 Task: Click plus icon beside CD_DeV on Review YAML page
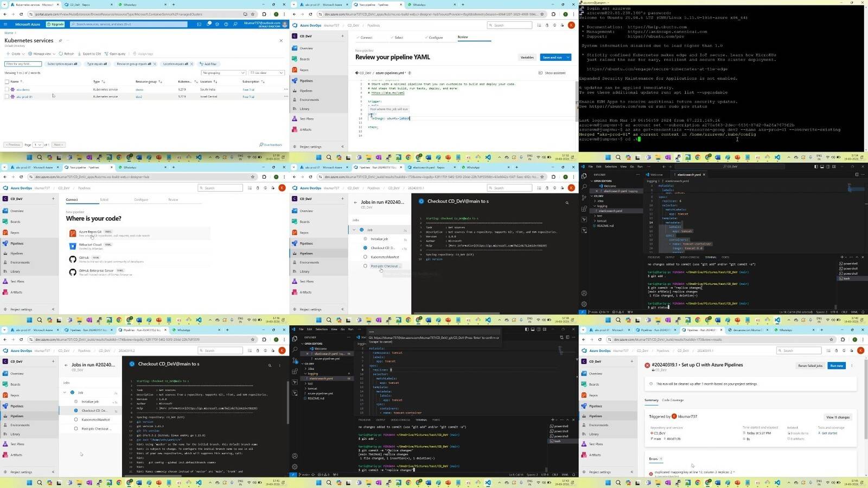[x=342, y=36]
